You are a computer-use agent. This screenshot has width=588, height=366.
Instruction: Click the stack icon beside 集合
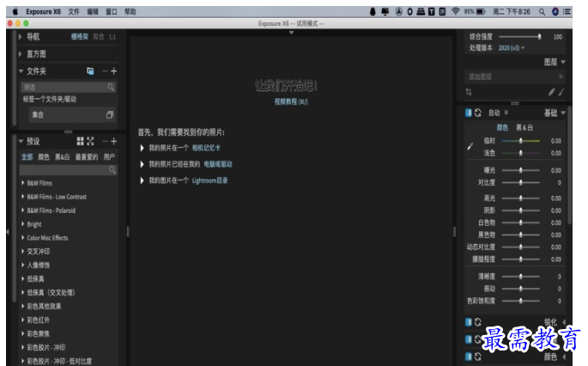pos(110,115)
